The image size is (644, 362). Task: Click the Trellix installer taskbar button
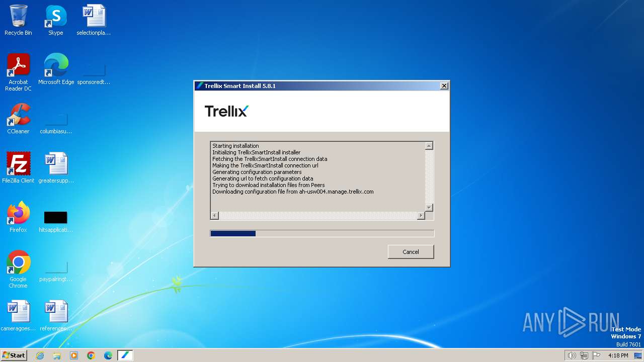125,355
